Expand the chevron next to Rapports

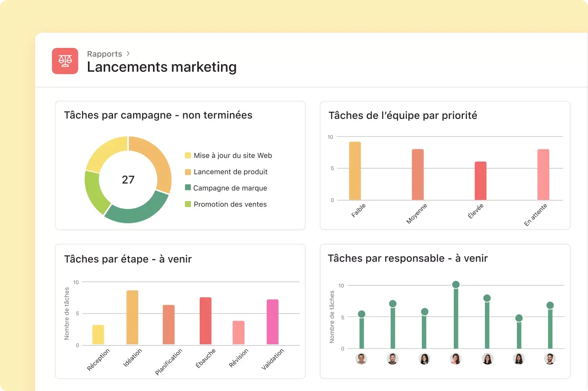coord(128,53)
